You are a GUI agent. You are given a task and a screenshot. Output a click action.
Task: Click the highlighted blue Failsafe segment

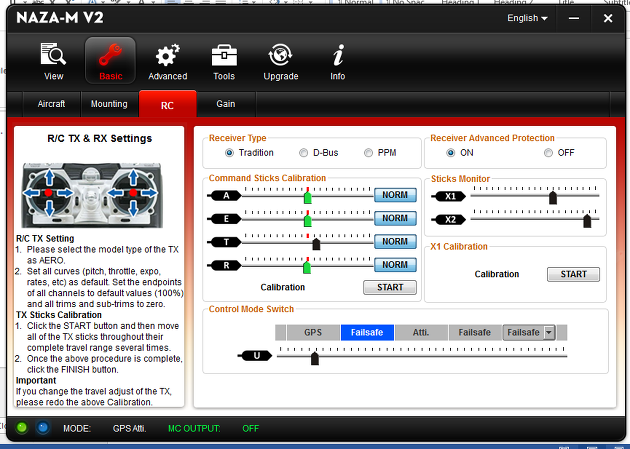pyautogui.click(x=367, y=333)
